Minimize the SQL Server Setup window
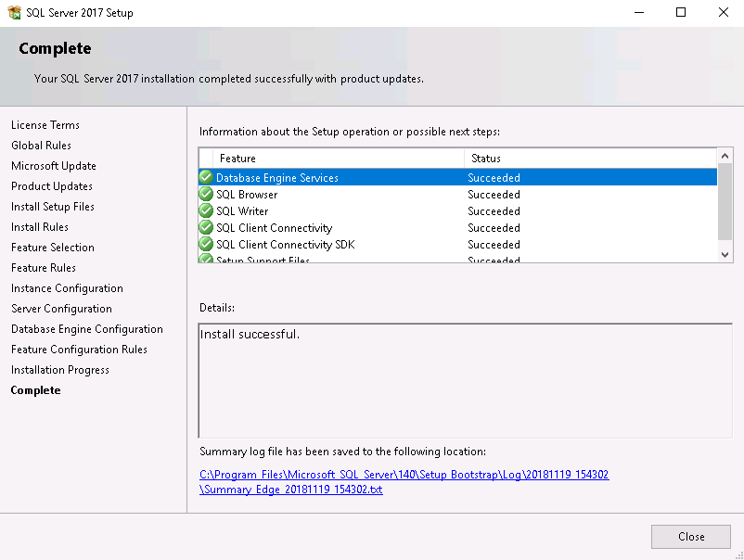The image size is (744, 560). [x=639, y=12]
